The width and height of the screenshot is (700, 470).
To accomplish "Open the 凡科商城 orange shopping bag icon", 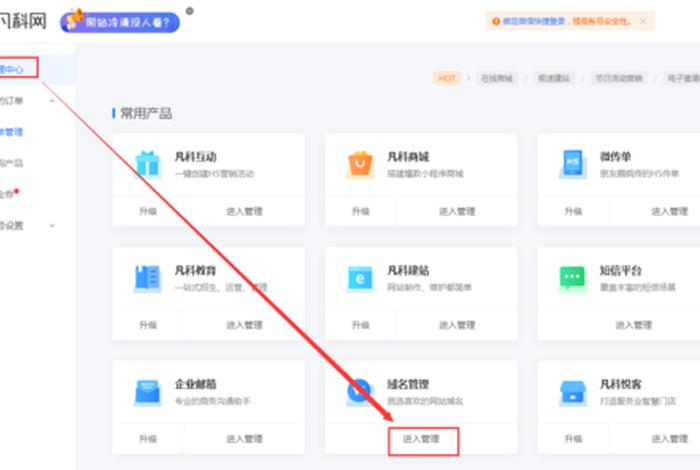I will coord(360,164).
